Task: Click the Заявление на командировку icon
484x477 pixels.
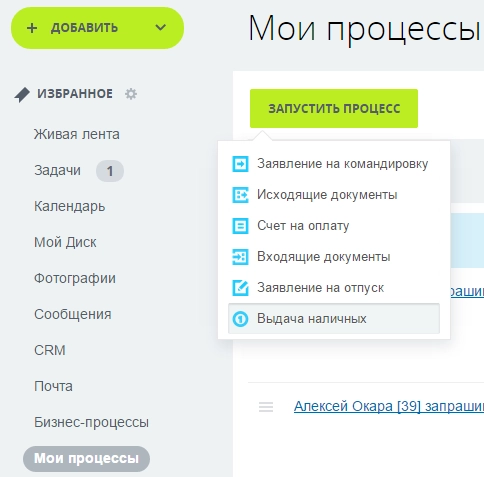Action: 240,164
